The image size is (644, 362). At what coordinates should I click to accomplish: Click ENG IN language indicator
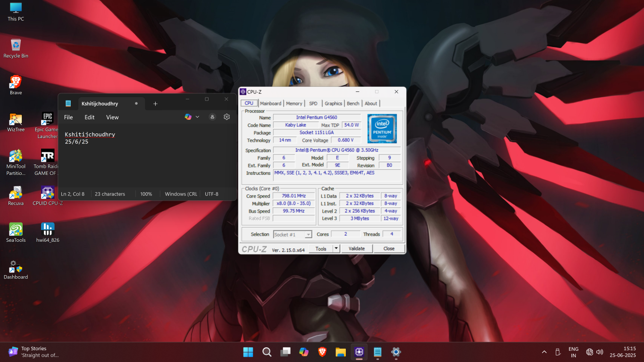click(x=573, y=352)
